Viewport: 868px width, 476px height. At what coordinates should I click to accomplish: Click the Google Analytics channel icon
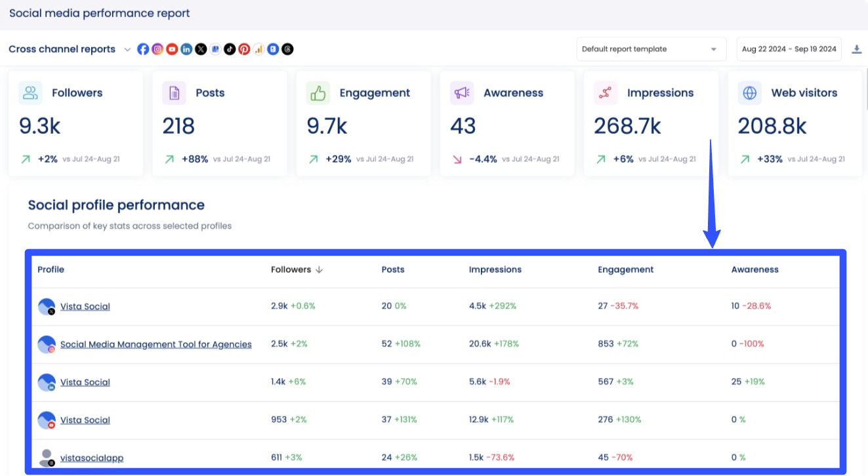258,49
